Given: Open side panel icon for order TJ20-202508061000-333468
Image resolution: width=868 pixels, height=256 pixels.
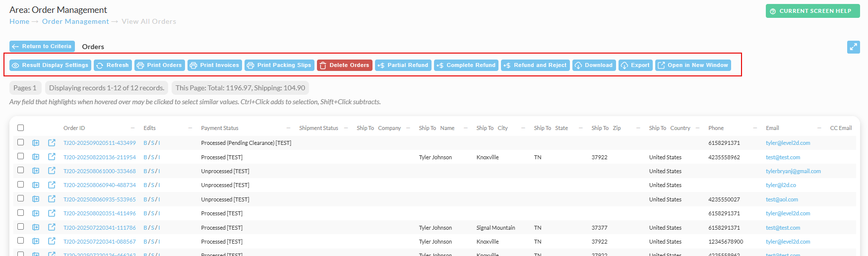Looking at the screenshot, I should coord(36,171).
